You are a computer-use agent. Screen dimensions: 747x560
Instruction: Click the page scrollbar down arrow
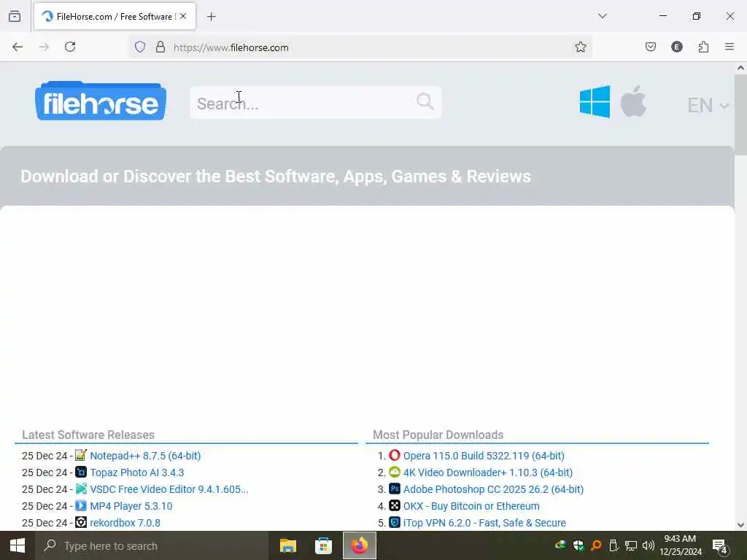click(x=740, y=525)
